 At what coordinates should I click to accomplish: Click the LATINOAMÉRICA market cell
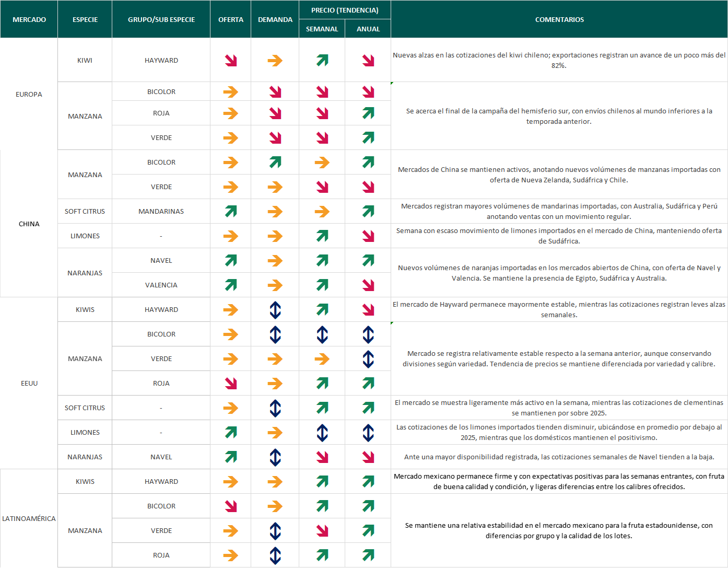[x=29, y=518]
